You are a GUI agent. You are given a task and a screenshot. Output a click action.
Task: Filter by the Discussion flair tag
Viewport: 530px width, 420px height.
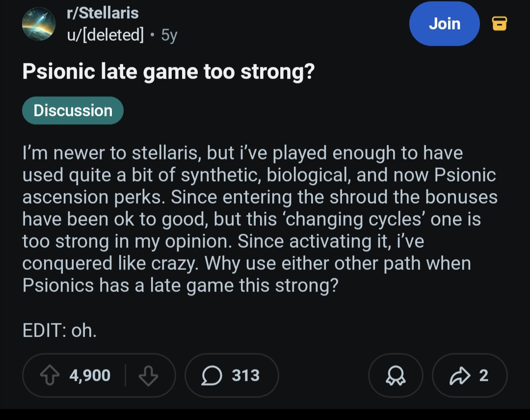pos(73,110)
